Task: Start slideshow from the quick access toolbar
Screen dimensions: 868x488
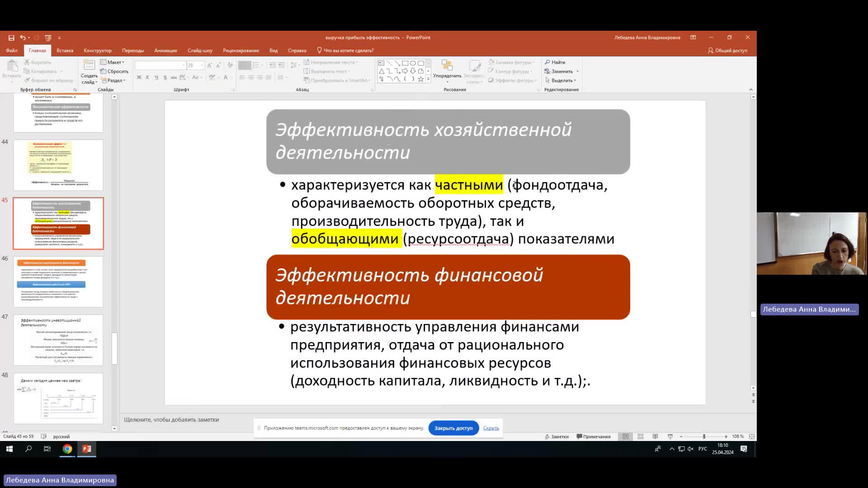Action: (x=48, y=38)
